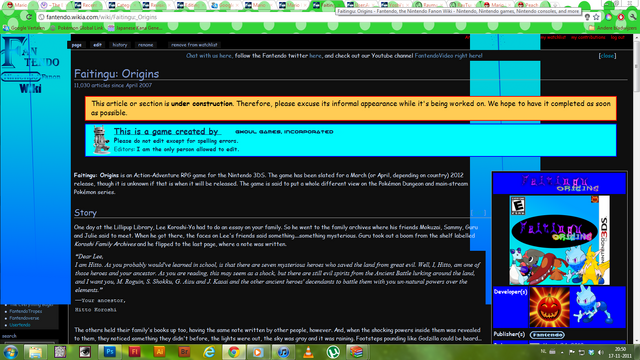Open VLC media player from taskbar
This screenshot has height=360, width=640.
[x=308, y=352]
